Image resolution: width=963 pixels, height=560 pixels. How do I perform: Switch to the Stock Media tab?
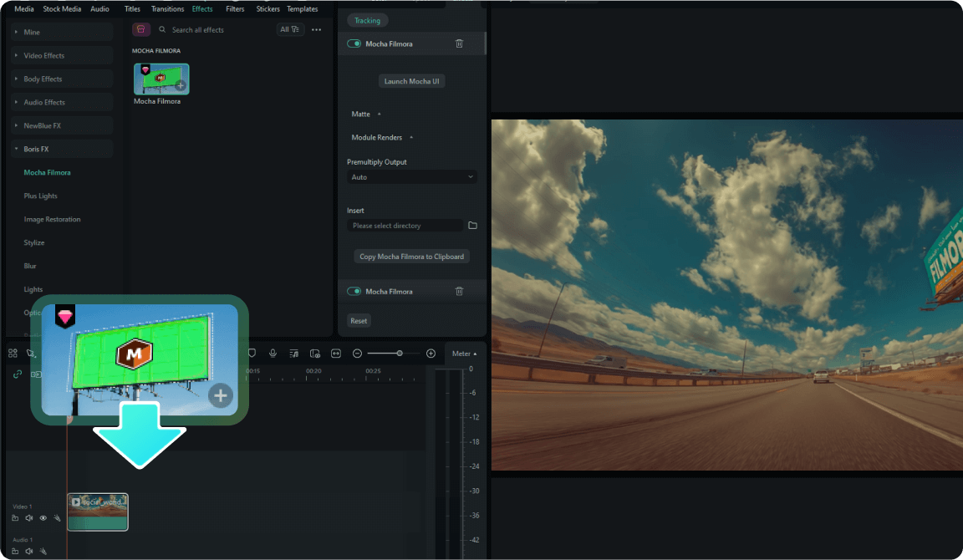point(61,8)
